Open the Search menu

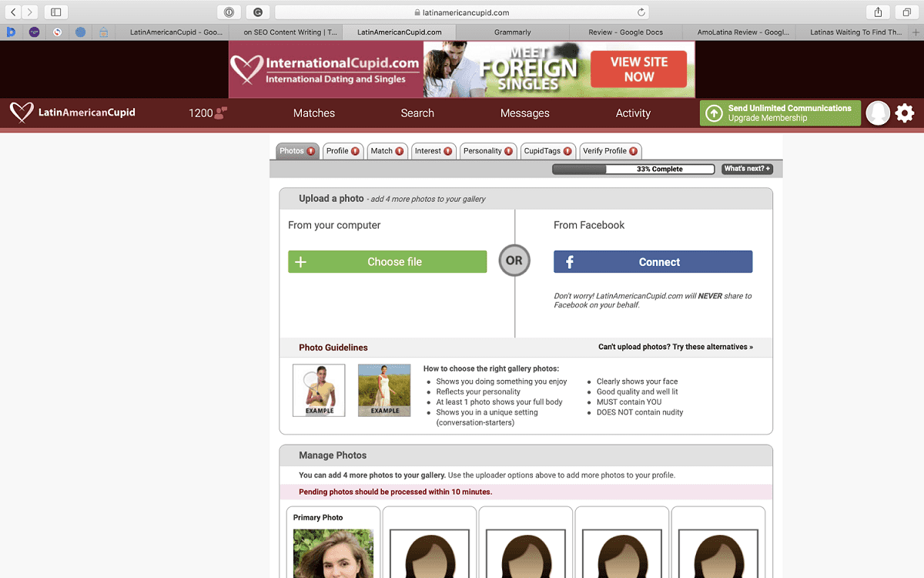point(417,113)
